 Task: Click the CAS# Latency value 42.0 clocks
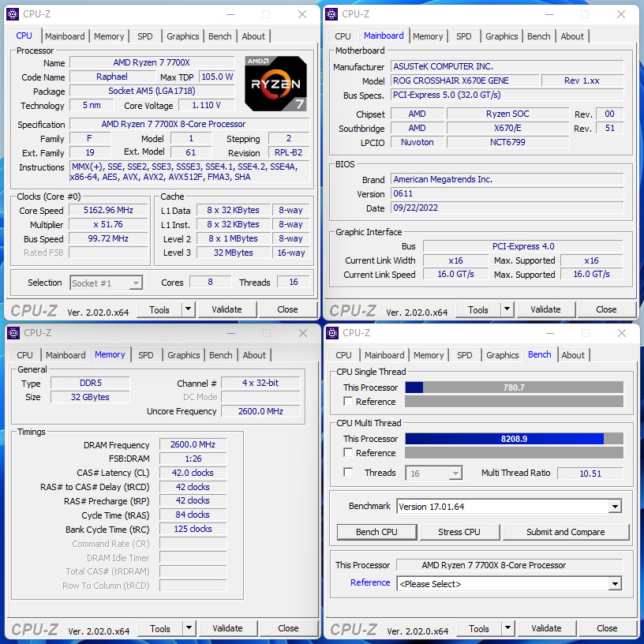pos(193,473)
